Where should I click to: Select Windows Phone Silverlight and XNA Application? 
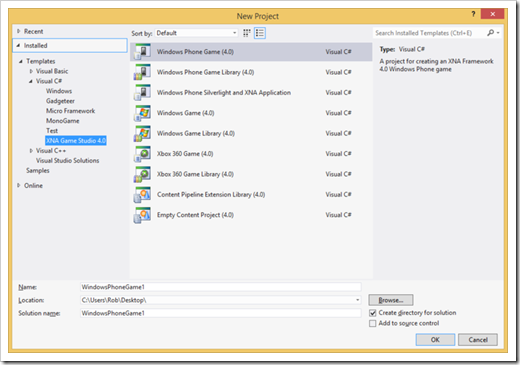point(224,92)
